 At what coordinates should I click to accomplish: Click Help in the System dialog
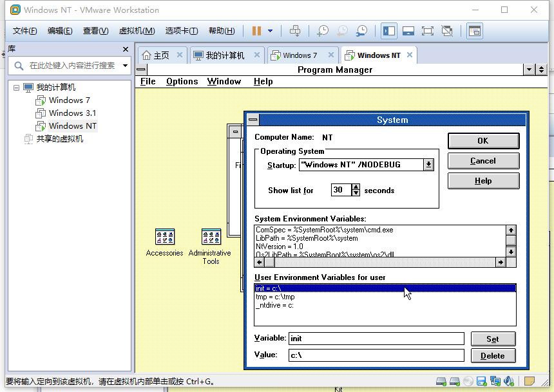point(483,181)
